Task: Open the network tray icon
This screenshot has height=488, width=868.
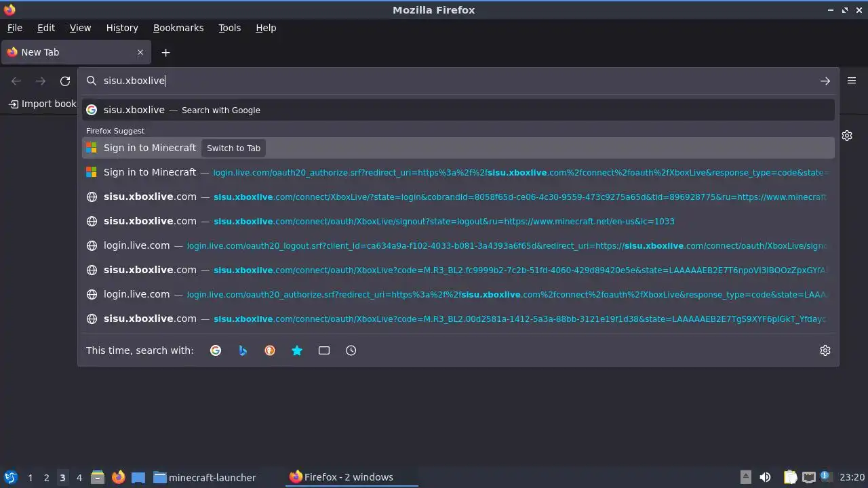Action: 808,477
